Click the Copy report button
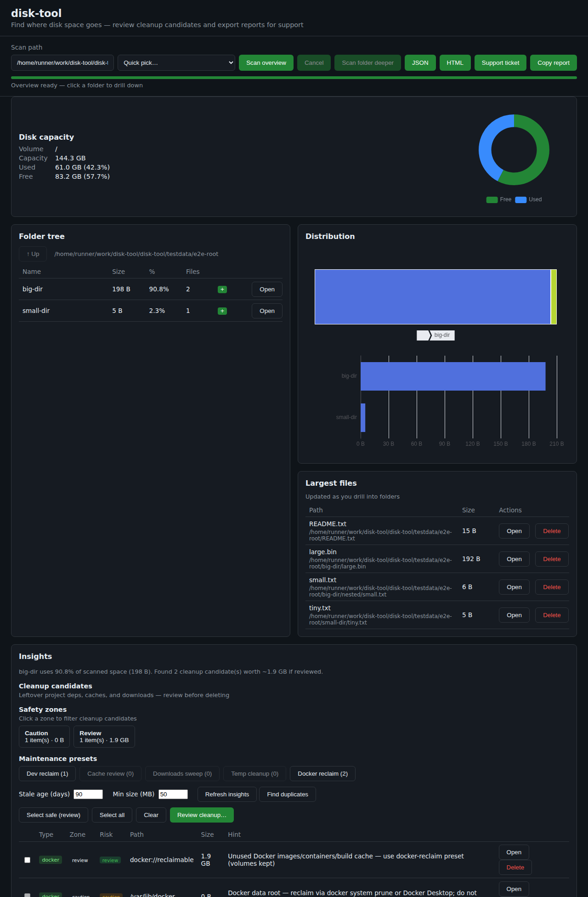 coord(554,63)
